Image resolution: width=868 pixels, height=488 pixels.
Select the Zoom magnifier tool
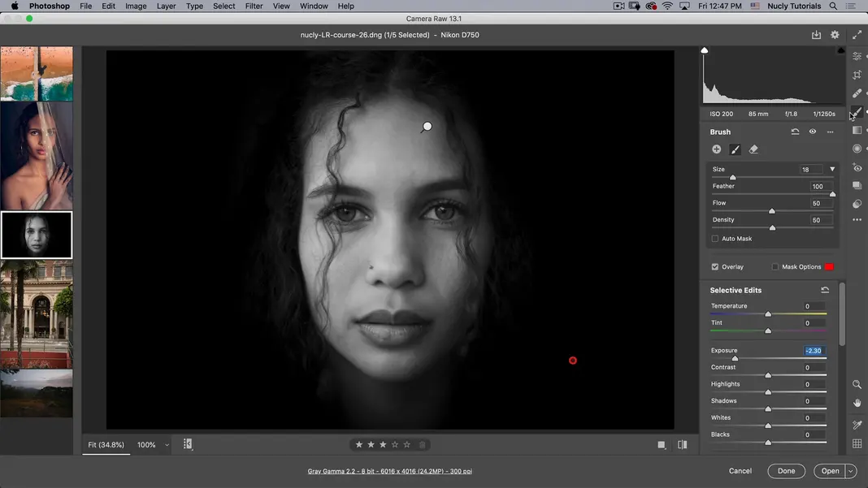pyautogui.click(x=857, y=384)
